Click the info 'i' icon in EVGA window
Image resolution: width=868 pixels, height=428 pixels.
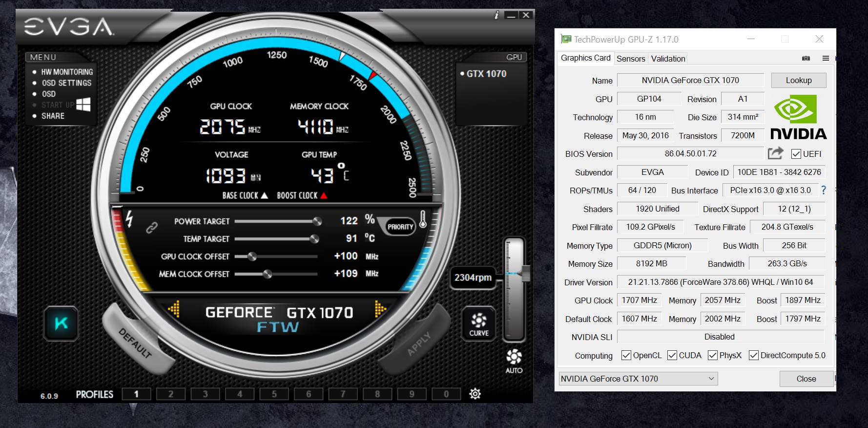click(x=496, y=15)
